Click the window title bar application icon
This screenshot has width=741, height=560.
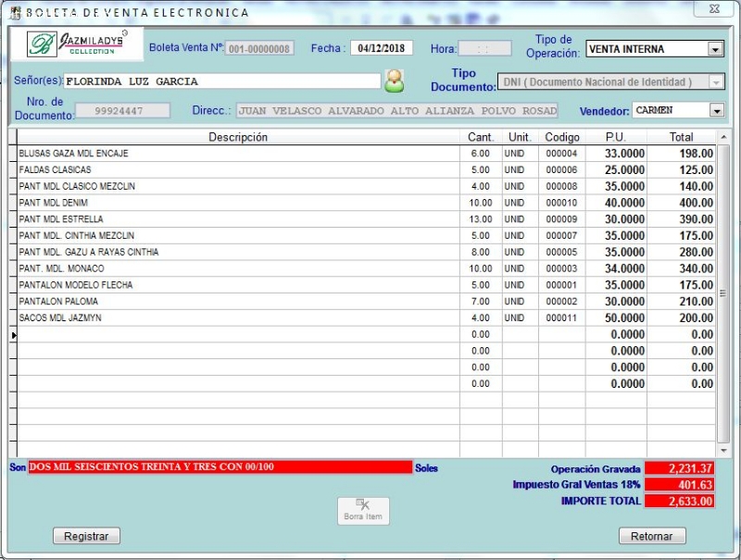tap(16, 12)
